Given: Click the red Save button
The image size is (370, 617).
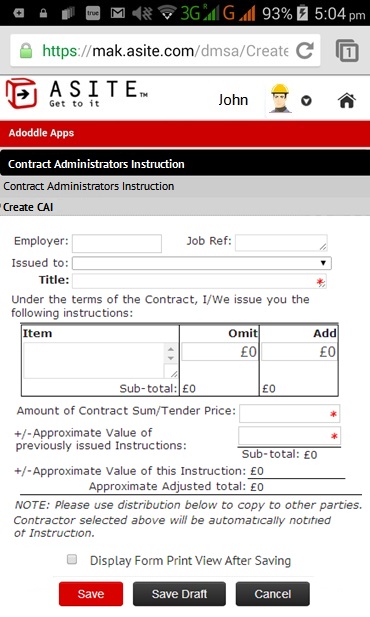Looking at the screenshot, I should click(91, 594).
